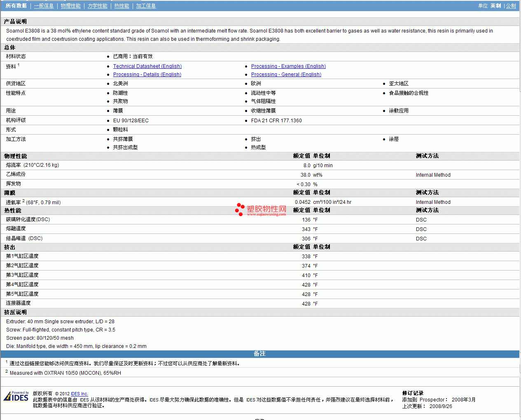521x420 pixels.
Task: Click the 第3气缸区温度 value 410
Action: click(x=306, y=275)
